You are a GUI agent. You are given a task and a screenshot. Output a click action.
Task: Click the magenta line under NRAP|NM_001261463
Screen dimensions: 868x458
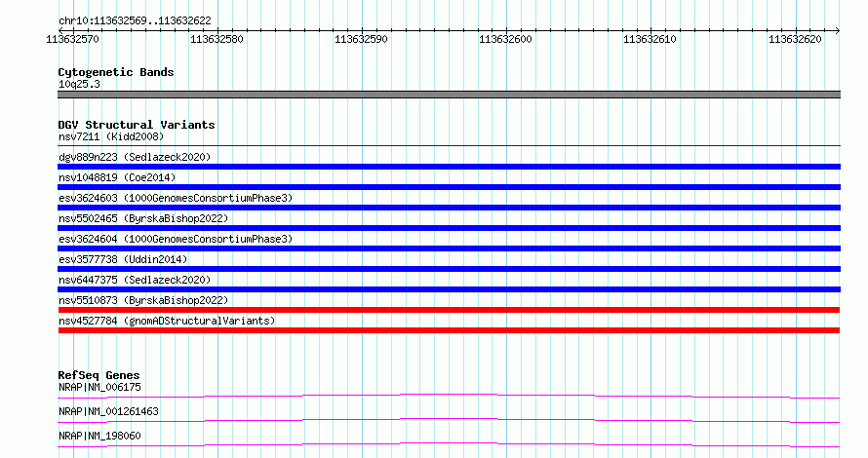point(449,420)
